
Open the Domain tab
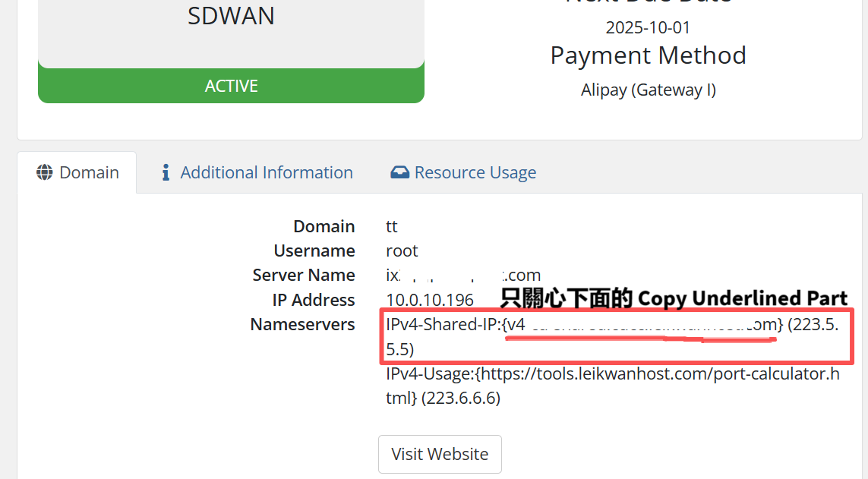(x=77, y=172)
